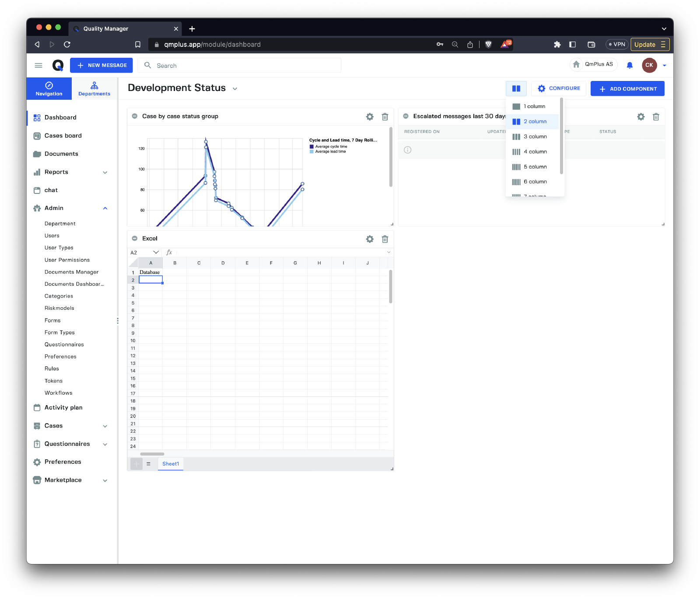Click the column layout icon button
The height and width of the screenshot is (599, 700).
pos(516,88)
